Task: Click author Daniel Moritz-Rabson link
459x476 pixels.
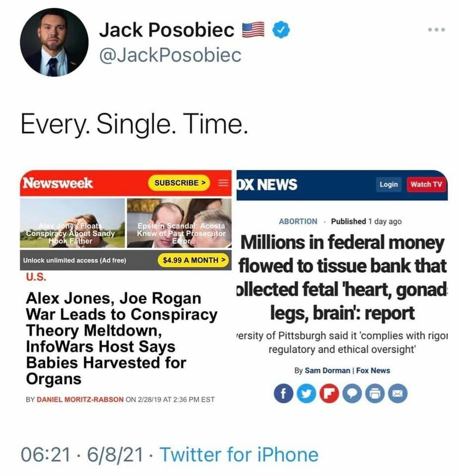Action: (80, 399)
